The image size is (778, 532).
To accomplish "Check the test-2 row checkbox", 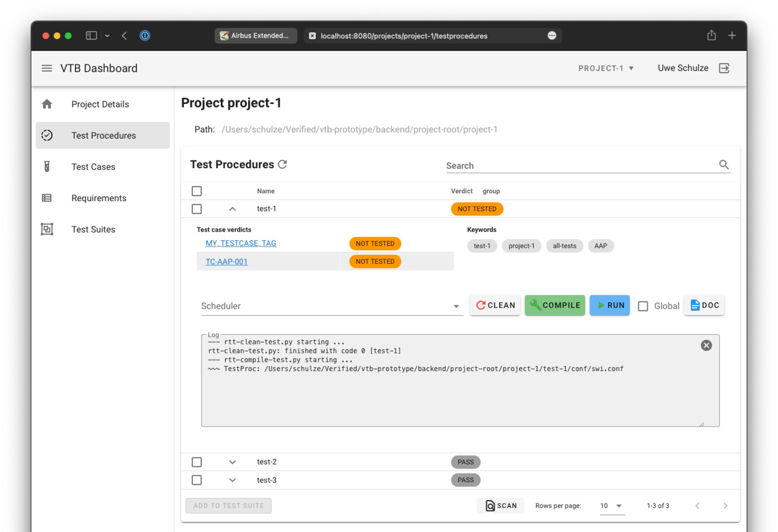I will tap(196, 462).
